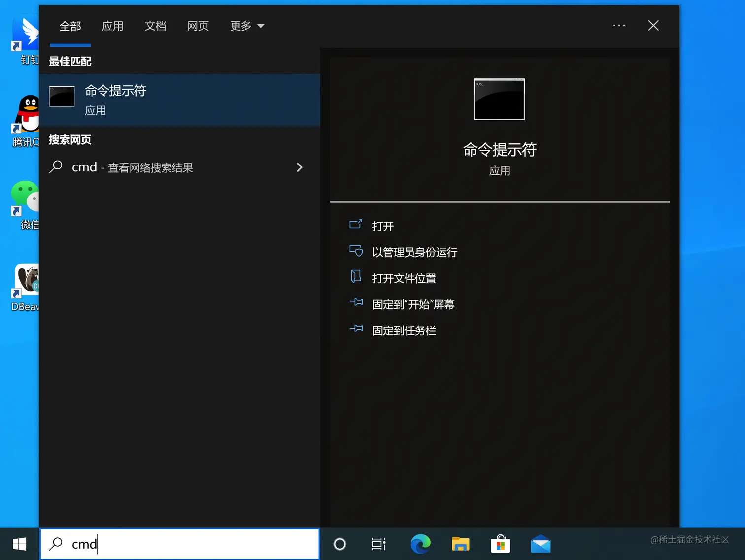
Task: Click the DingTalk desktop shortcut icon
Action: [26, 33]
